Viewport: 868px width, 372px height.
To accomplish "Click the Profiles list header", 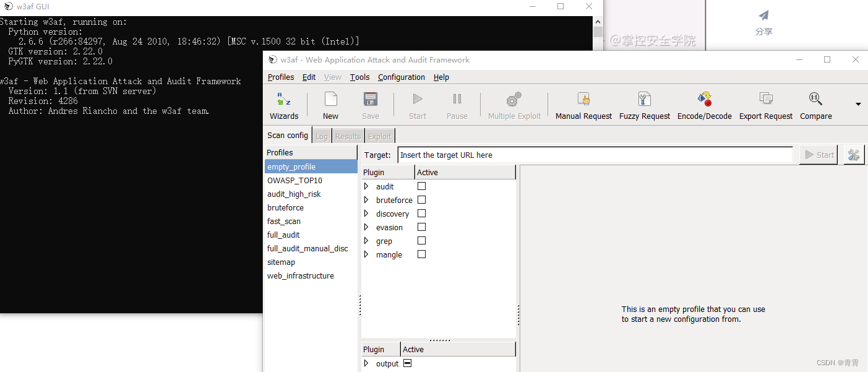I will (311, 152).
